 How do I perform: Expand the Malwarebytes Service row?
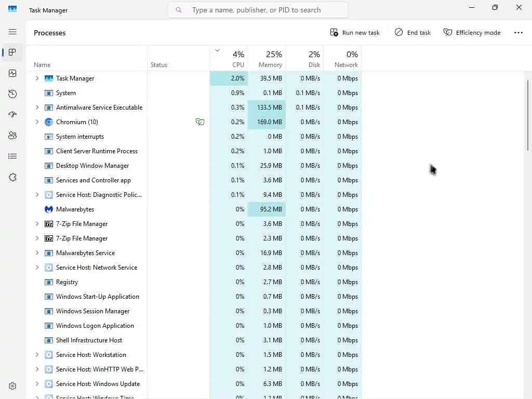[37, 253]
